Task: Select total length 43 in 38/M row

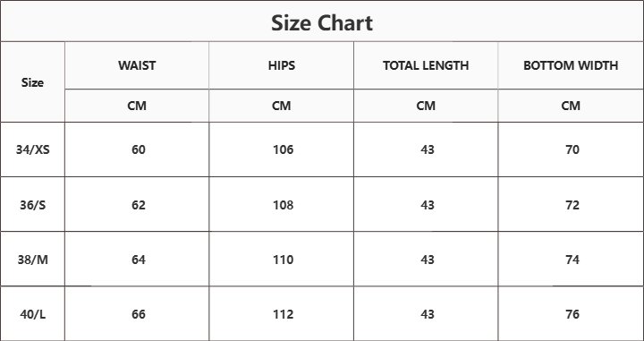Action: (428, 260)
